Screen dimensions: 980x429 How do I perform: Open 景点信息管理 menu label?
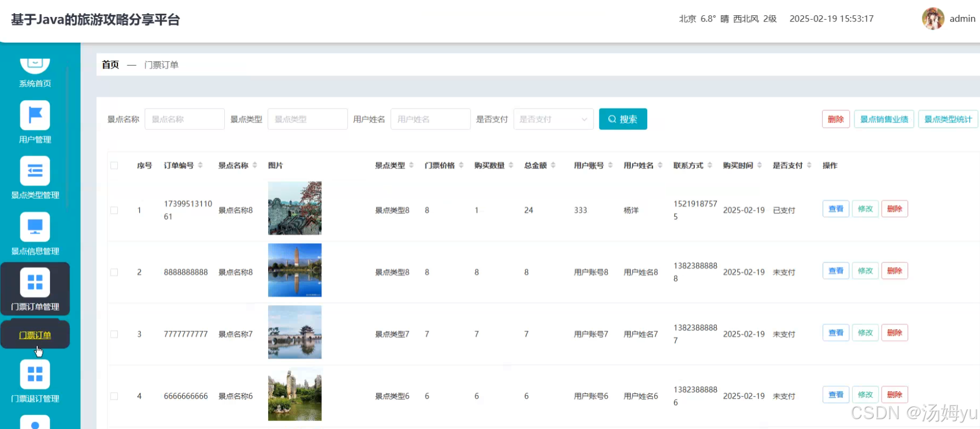coord(35,251)
